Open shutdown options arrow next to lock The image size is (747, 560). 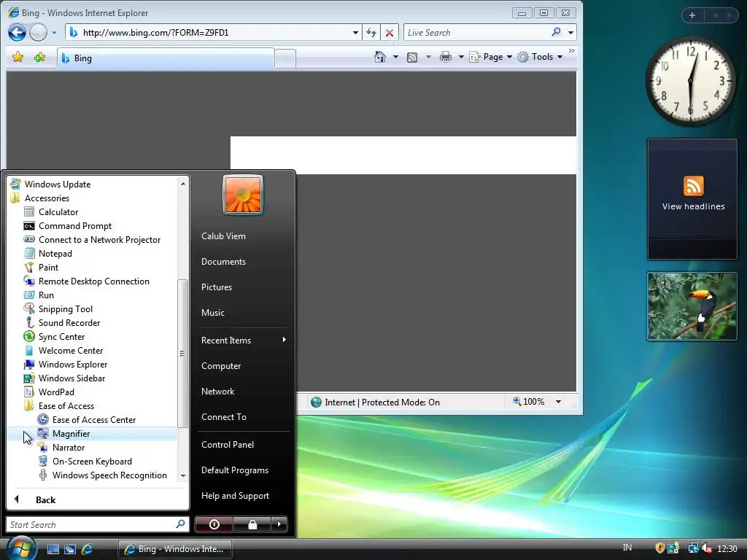tap(279, 524)
